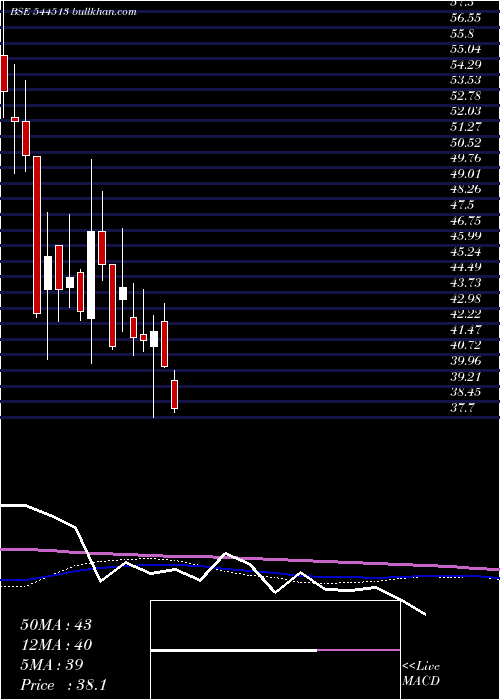Select the 44.49 axis value
Image resolution: width=500 pixels, height=700 pixels.
[x=466, y=267]
